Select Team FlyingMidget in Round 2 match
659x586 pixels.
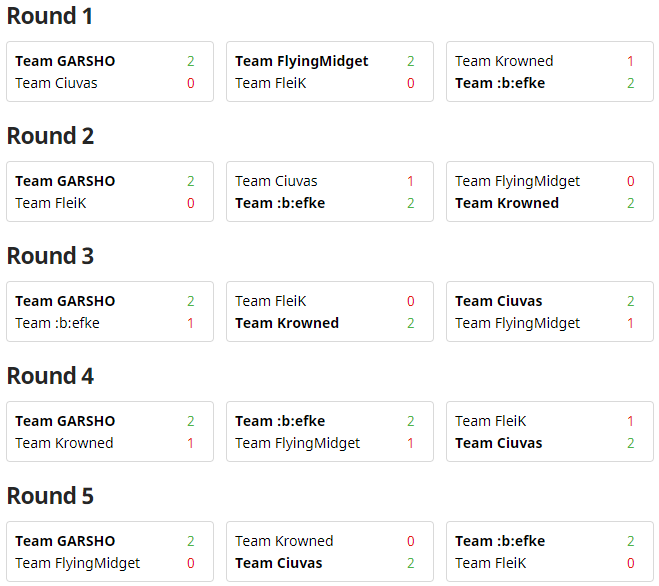click(x=517, y=181)
